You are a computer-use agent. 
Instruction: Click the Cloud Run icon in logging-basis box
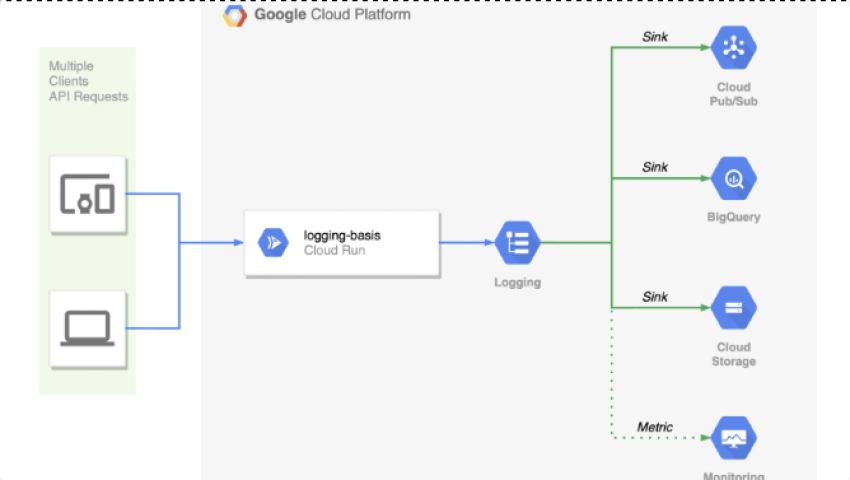(273, 243)
